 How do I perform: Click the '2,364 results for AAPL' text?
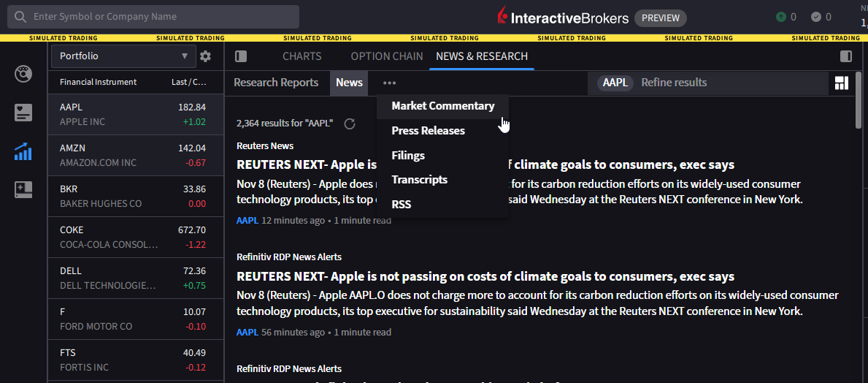tap(285, 123)
